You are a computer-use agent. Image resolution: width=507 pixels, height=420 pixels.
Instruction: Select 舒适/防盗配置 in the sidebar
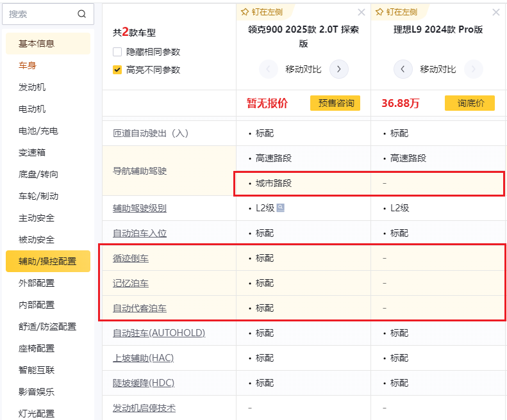tap(47, 327)
